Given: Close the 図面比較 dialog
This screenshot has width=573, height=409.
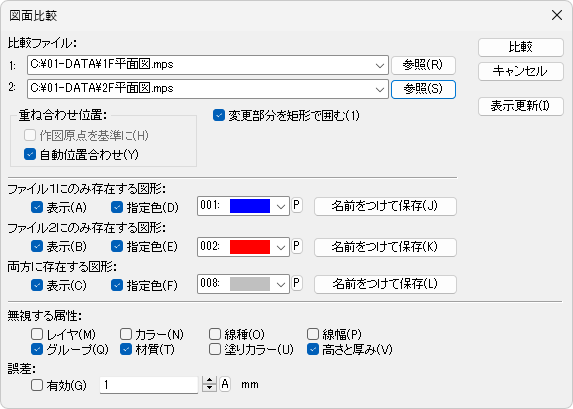Looking at the screenshot, I should [557, 15].
